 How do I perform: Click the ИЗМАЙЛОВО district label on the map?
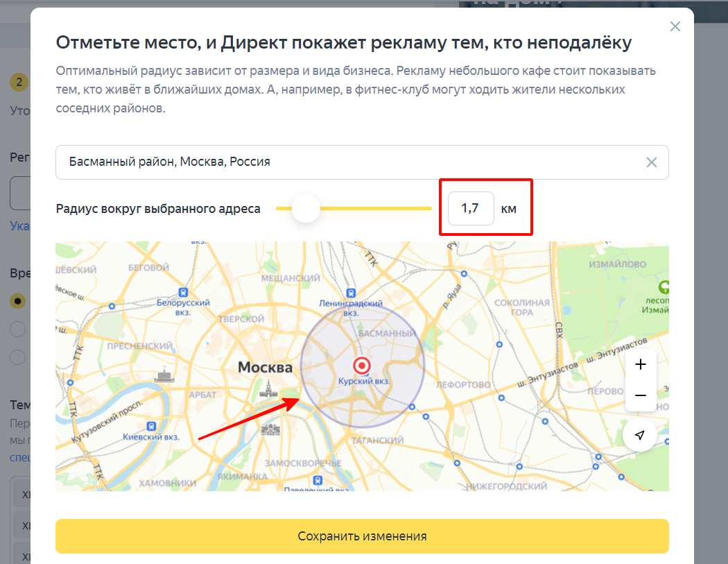point(618,264)
